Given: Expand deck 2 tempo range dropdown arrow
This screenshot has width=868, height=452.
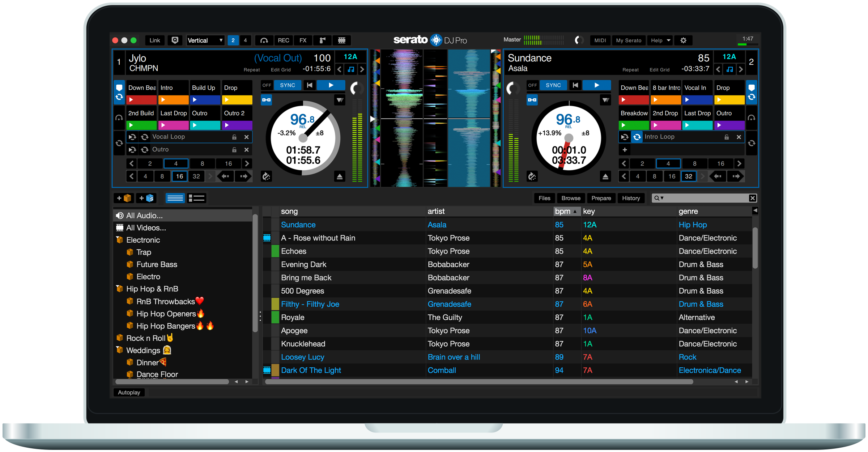Looking at the screenshot, I should click(605, 100).
